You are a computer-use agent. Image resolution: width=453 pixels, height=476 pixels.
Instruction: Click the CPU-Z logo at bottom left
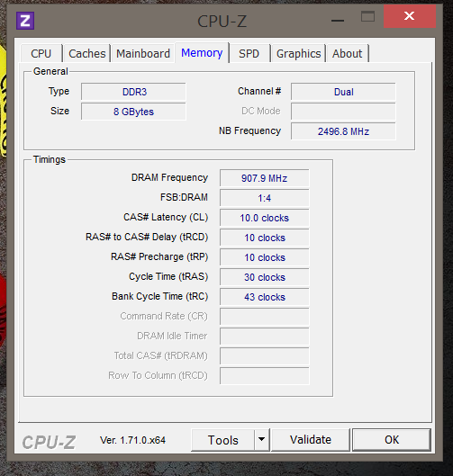49,443
